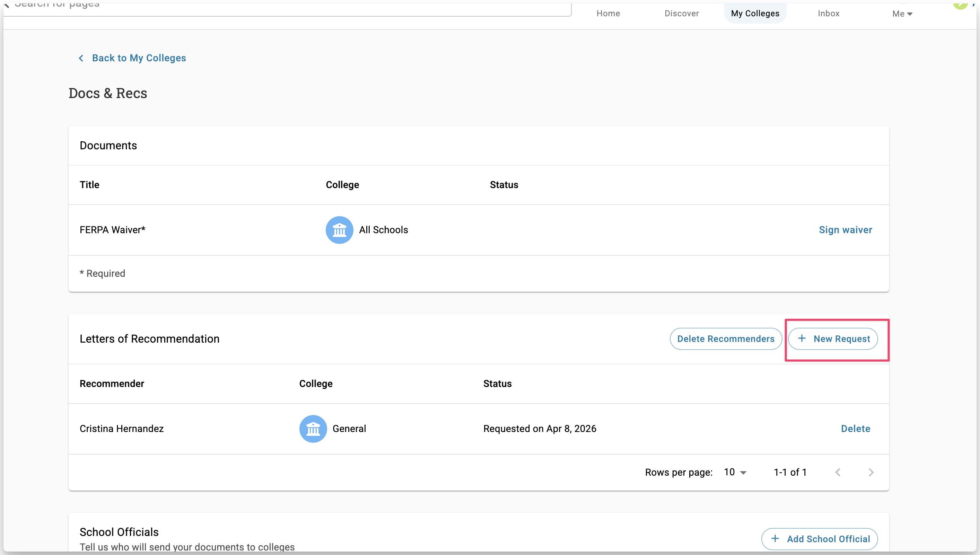This screenshot has height=555, width=980.
Task: Click the All Schools building icon
Action: pos(339,230)
